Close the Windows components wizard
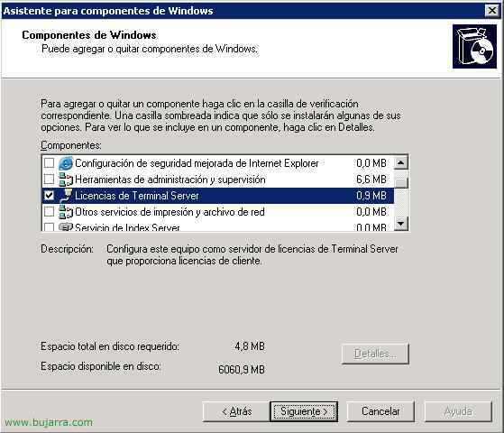Screen dimensions: 504x433 (x=491, y=11)
